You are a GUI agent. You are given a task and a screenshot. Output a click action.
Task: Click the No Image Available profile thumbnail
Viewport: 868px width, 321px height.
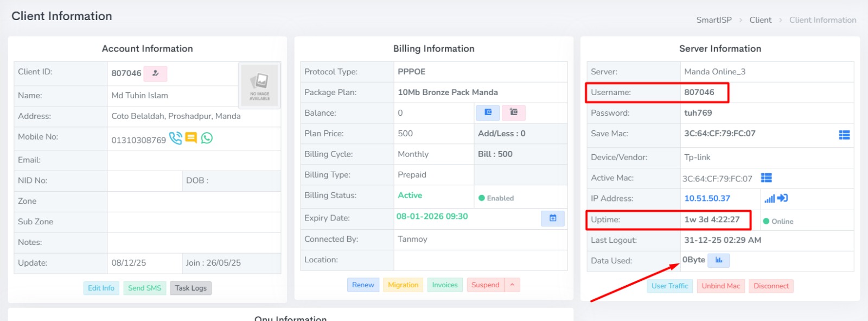click(x=259, y=85)
